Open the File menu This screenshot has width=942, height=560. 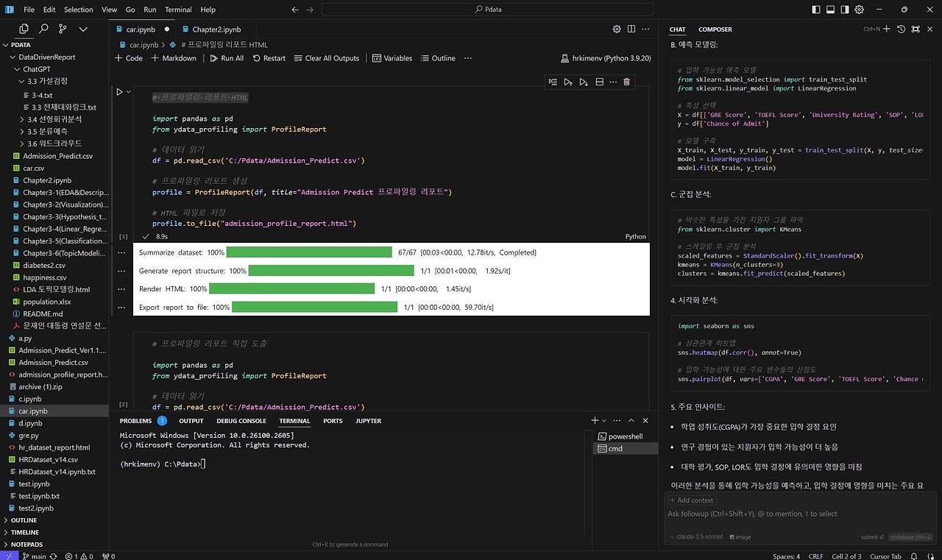click(x=29, y=10)
